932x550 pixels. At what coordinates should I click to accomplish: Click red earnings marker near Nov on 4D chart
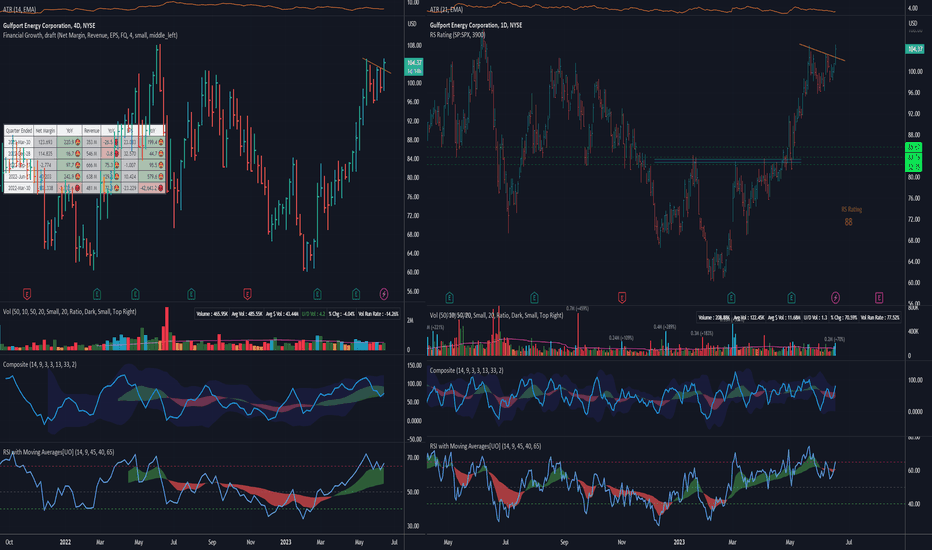pos(247,294)
